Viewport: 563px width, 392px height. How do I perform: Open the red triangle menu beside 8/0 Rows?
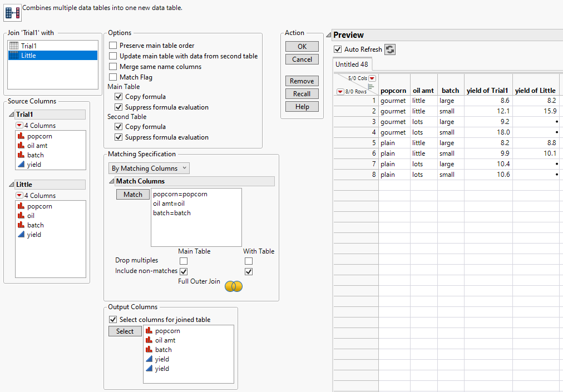tap(340, 92)
